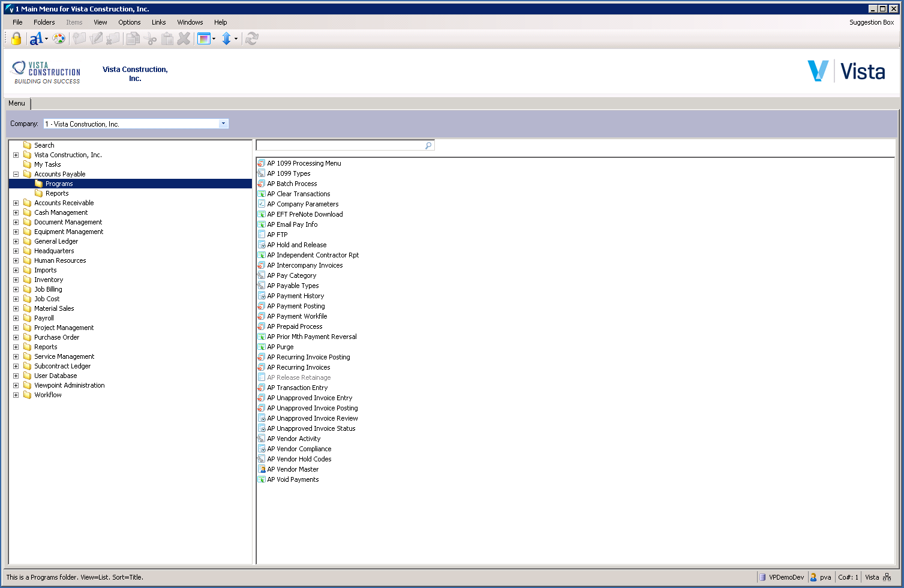Click the Paste clipboard icon
Viewport: 904px width, 588px height.
coord(167,39)
